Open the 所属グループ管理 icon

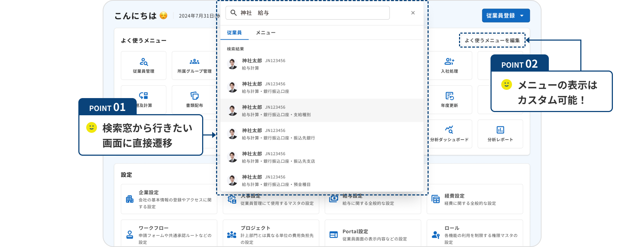194,62
